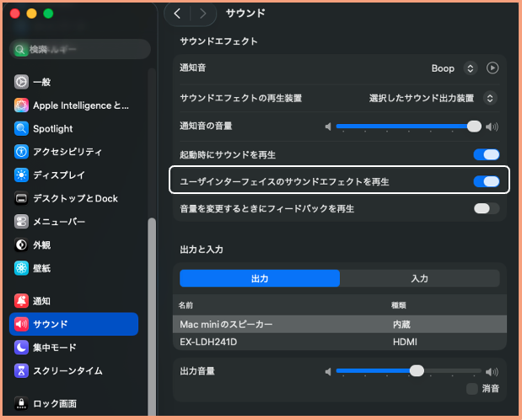Check the 消音 mute checkbox
Viewport: 522px width, 420px height.
tap(472, 389)
